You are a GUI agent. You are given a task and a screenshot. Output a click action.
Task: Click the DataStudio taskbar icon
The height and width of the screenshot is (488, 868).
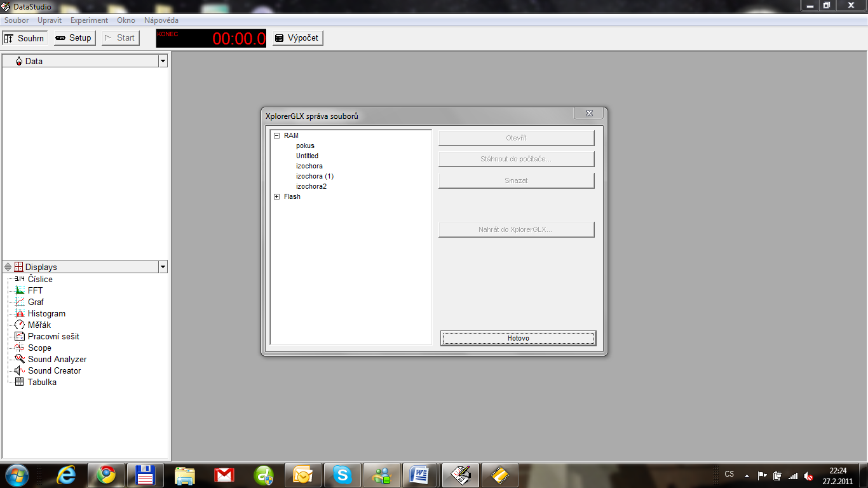(461, 475)
